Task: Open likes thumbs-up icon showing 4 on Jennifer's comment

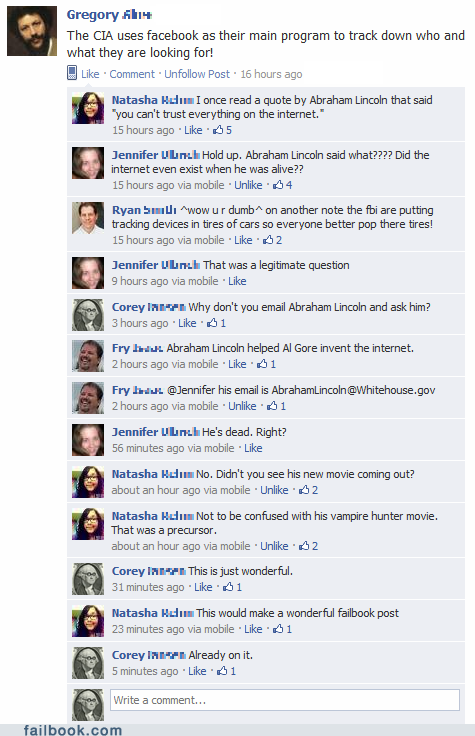Action: coord(278,185)
